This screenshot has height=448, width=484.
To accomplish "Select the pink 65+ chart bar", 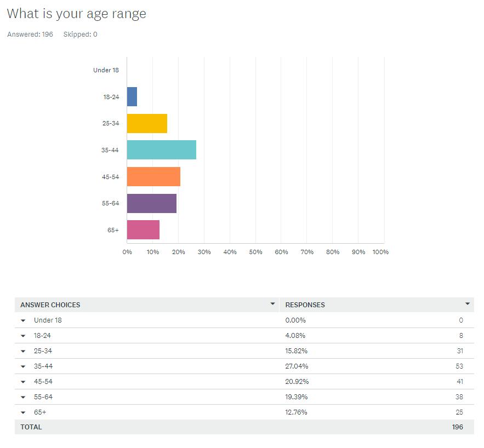I will coord(143,230).
